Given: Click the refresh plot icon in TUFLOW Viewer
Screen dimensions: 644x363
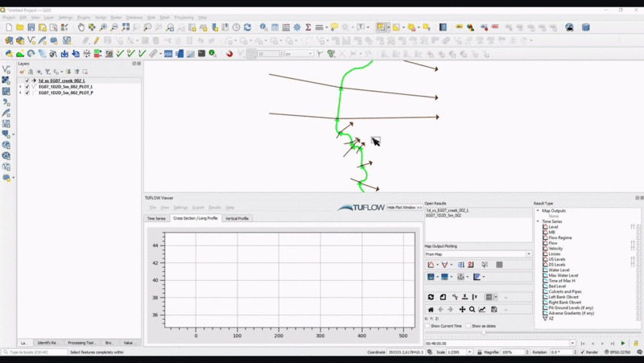Looking at the screenshot, I should [431, 298].
